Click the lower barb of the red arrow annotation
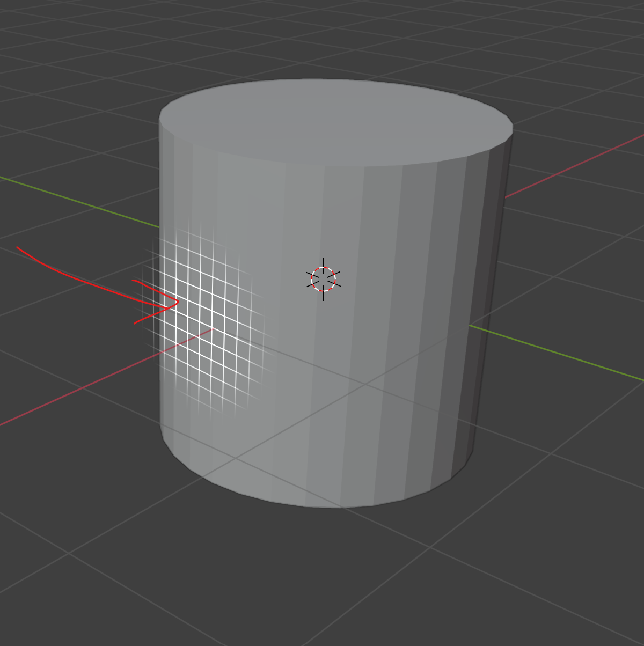The height and width of the screenshot is (646, 644). (155, 314)
